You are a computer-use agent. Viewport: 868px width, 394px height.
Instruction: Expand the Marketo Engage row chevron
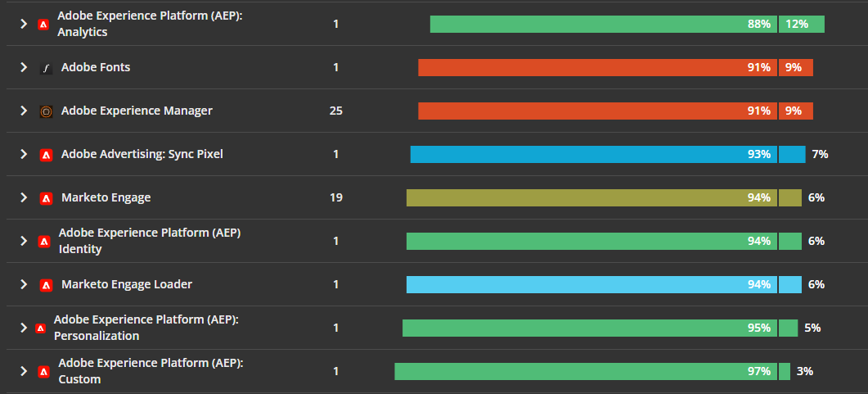[x=23, y=197]
